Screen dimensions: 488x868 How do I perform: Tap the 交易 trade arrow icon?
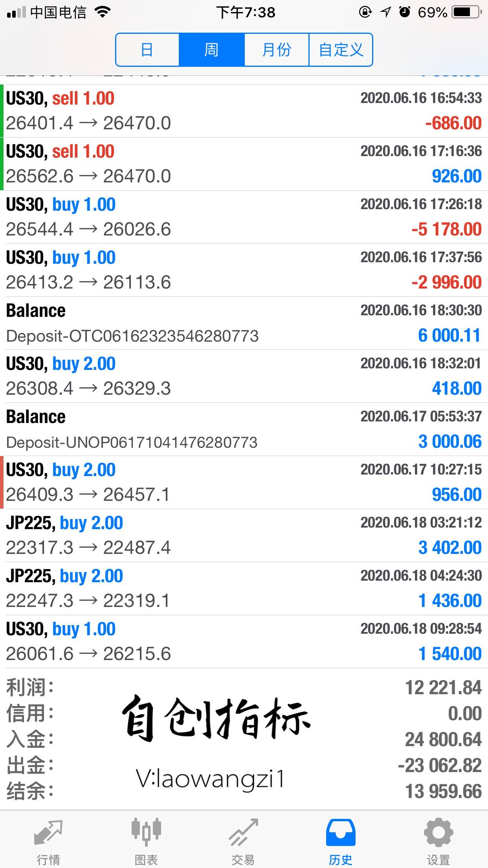coord(243,833)
